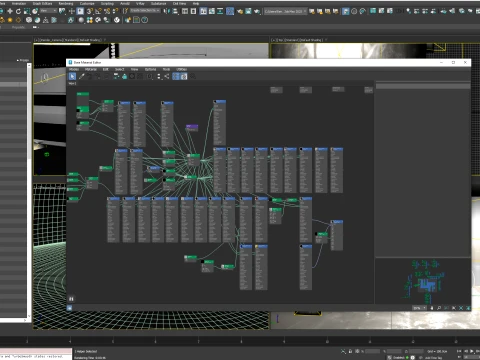This screenshot has height=360, width=480.
Task: Open the Material menu in Slate editor
Action: point(91,69)
